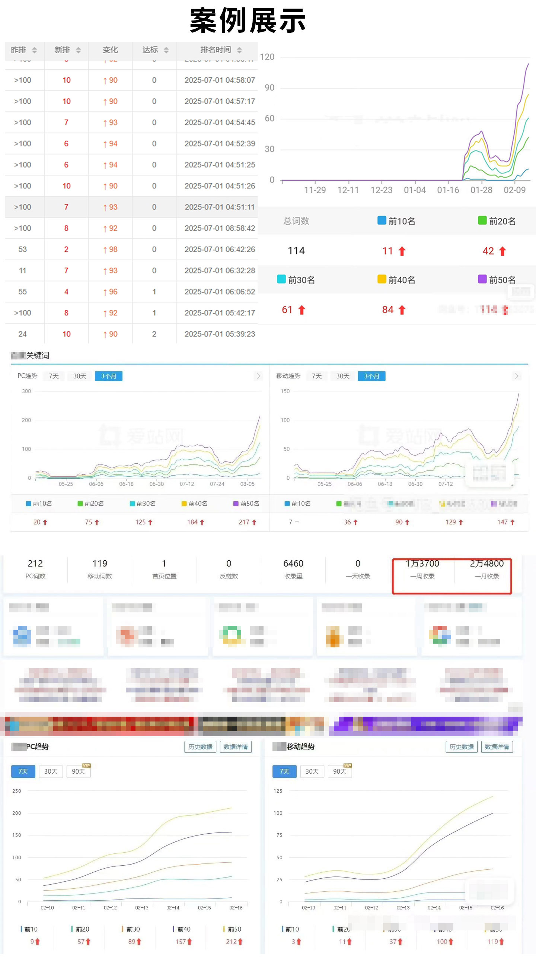Select 7天 tab left of PC趋势 3个月
Image resolution: width=536 pixels, height=980 pixels.
[54, 376]
